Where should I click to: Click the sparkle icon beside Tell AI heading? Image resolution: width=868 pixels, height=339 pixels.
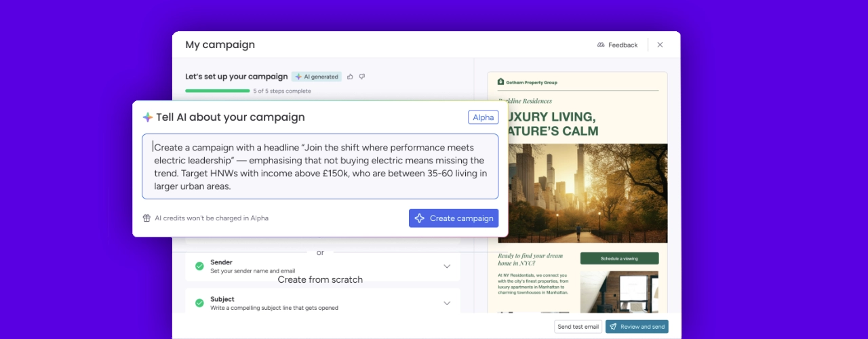coord(148,117)
